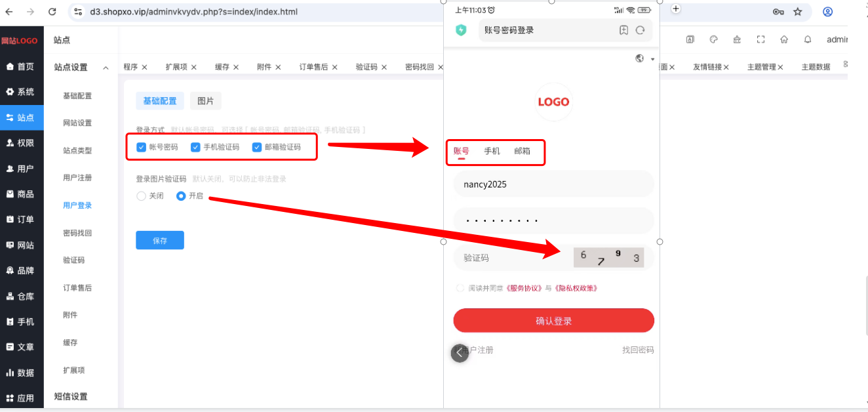Open the 《服务协议》 link
Image resolution: width=868 pixels, height=412 pixels.
coord(524,288)
